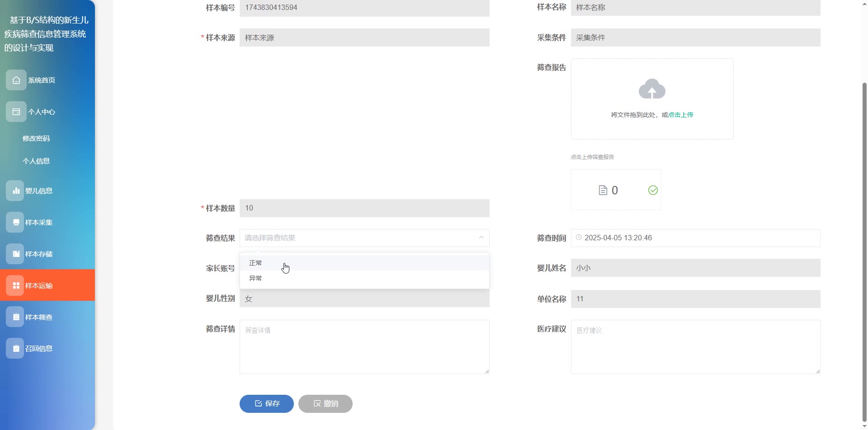
Task: Open 召回信息 menu item
Action: tap(47, 348)
